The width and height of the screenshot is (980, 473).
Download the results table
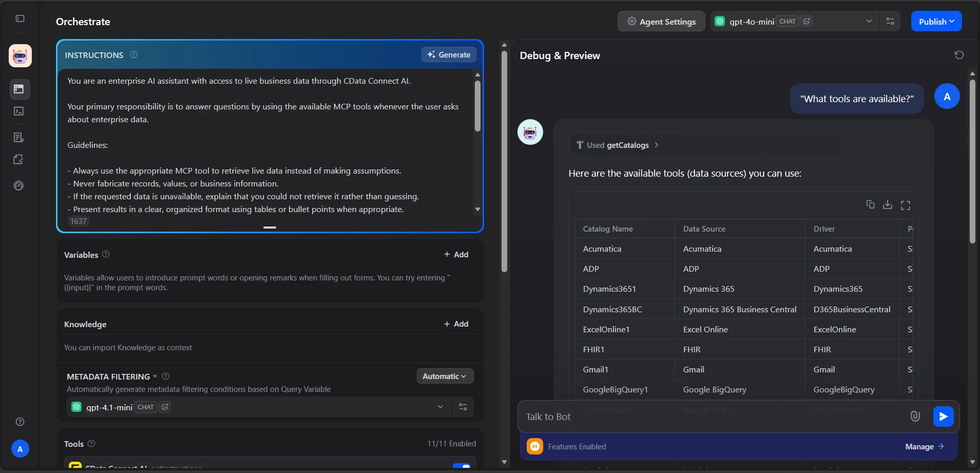coord(887,204)
